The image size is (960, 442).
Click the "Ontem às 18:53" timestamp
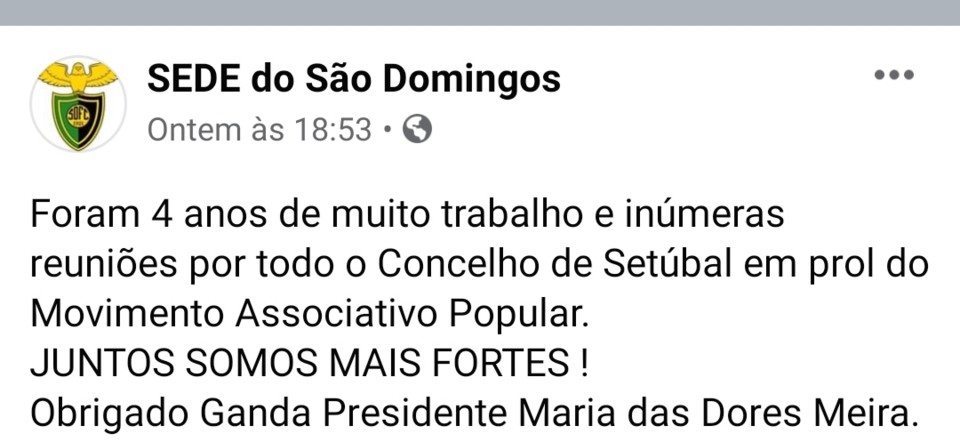pyautogui.click(x=259, y=130)
